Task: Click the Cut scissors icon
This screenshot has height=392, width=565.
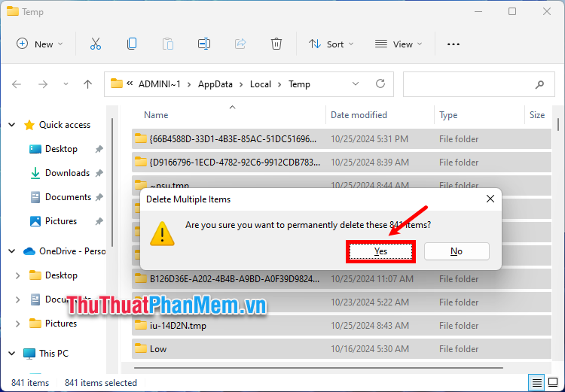Action: pos(96,44)
